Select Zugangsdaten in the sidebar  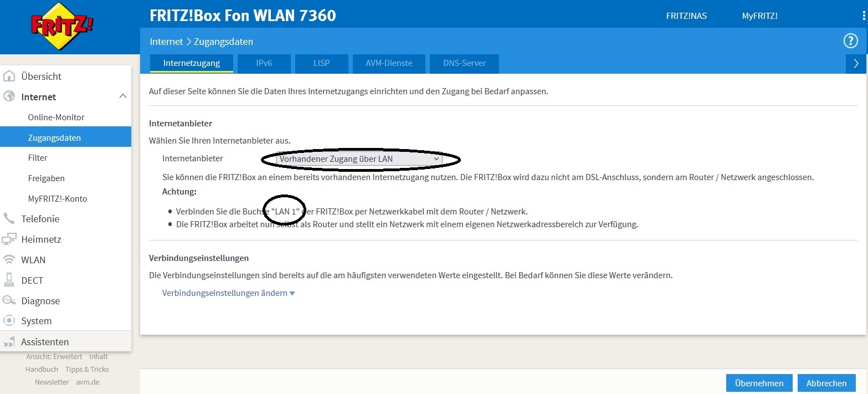[x=65, y=137]
